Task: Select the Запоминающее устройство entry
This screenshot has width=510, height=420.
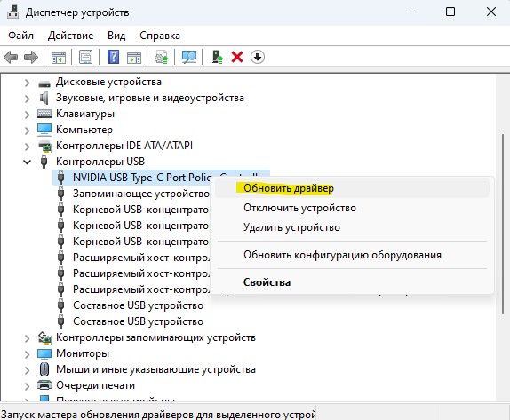Action: click(141, 194)
